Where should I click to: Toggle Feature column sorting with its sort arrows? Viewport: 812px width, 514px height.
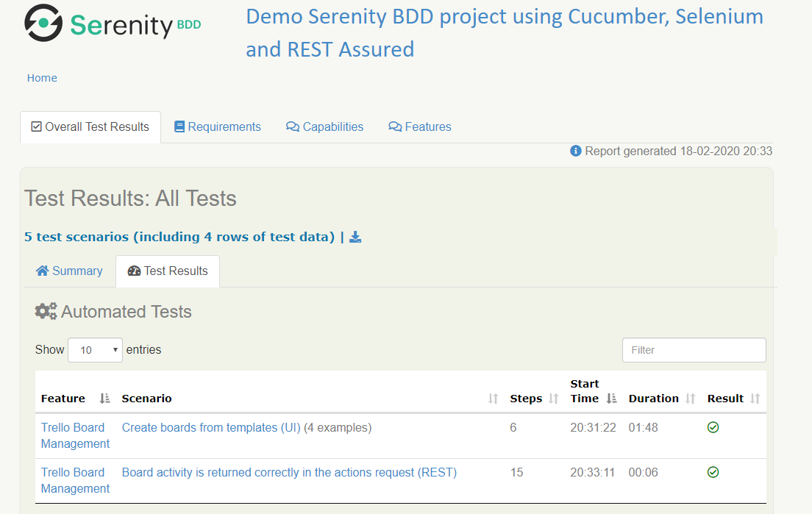pos(103,398)
